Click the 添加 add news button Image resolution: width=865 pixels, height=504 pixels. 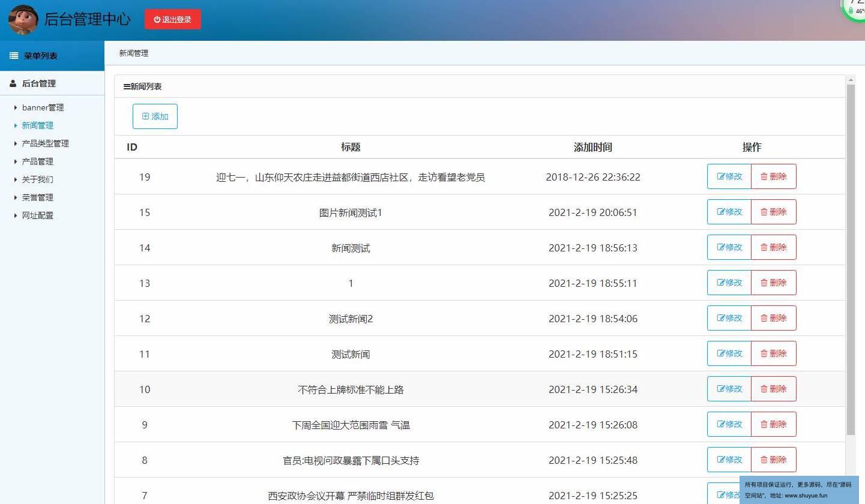coord(155,116)
